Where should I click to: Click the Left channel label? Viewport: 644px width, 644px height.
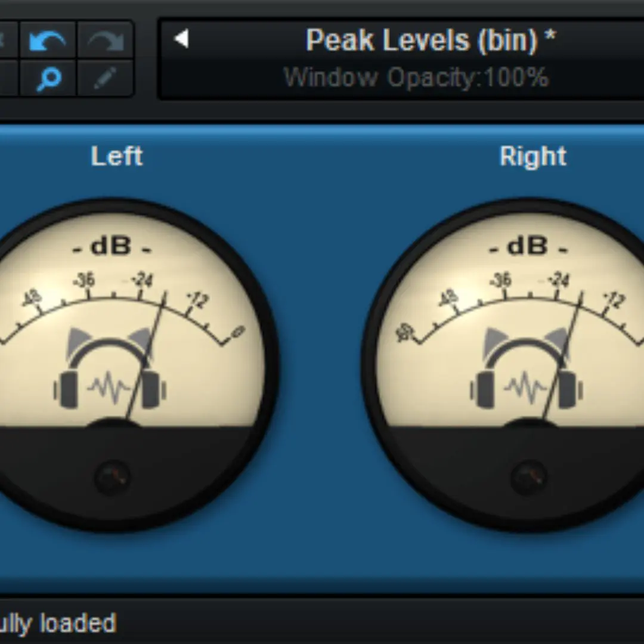117,156
